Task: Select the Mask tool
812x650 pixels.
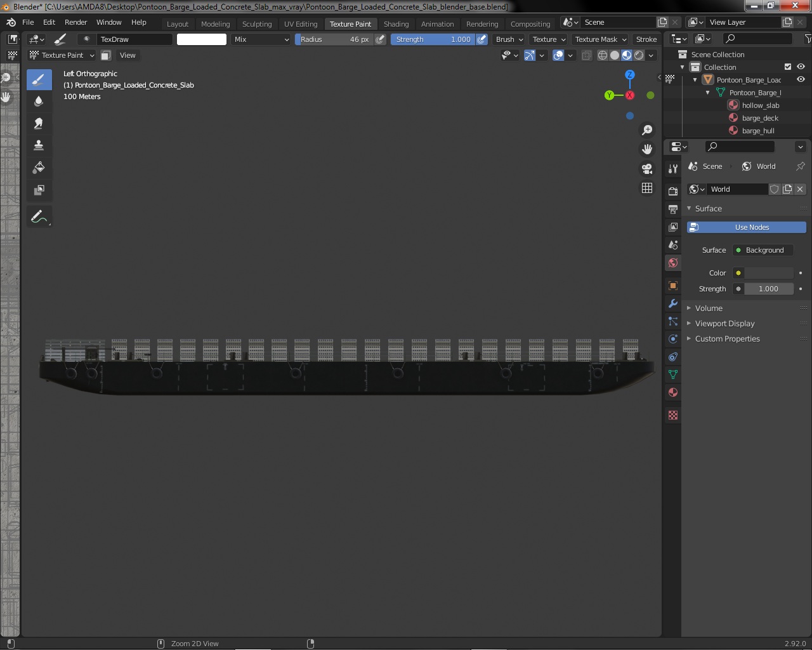Action: (39, 190)
